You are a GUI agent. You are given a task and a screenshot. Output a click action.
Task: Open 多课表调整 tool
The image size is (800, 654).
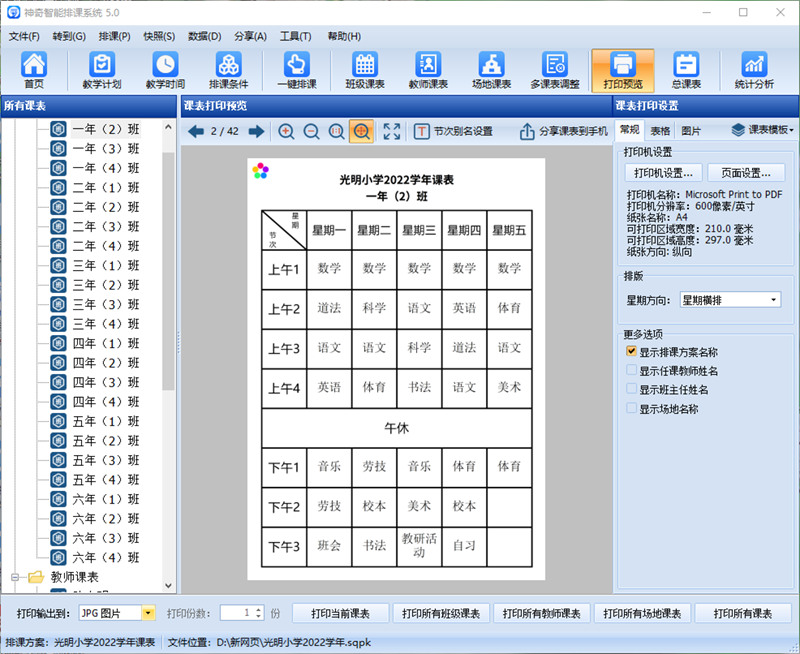click(x=555, y=70)
